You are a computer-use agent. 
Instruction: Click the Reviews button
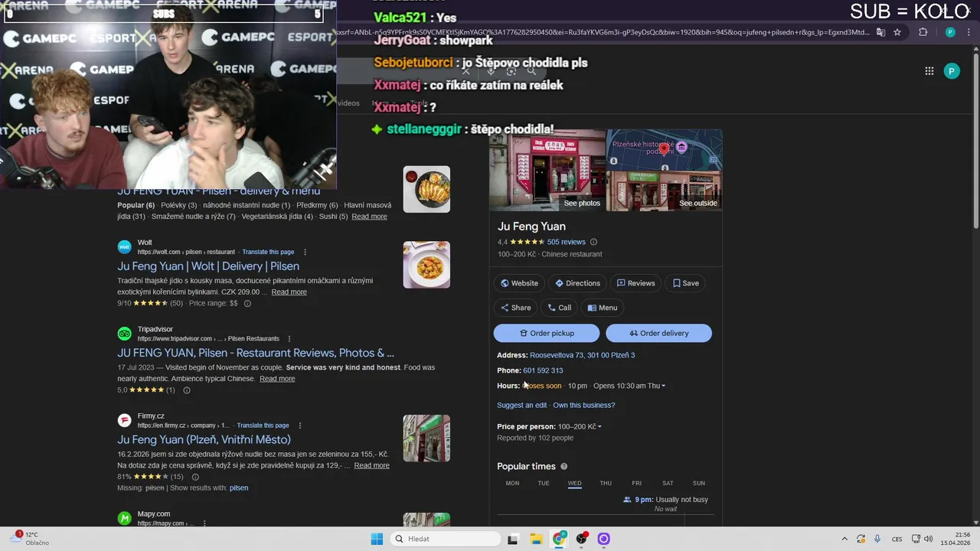635,283
